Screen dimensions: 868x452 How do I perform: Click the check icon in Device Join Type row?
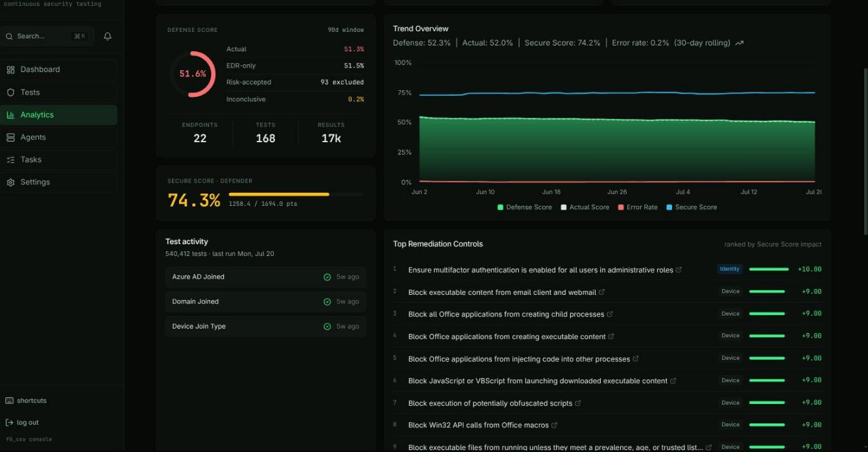point(328,327)
